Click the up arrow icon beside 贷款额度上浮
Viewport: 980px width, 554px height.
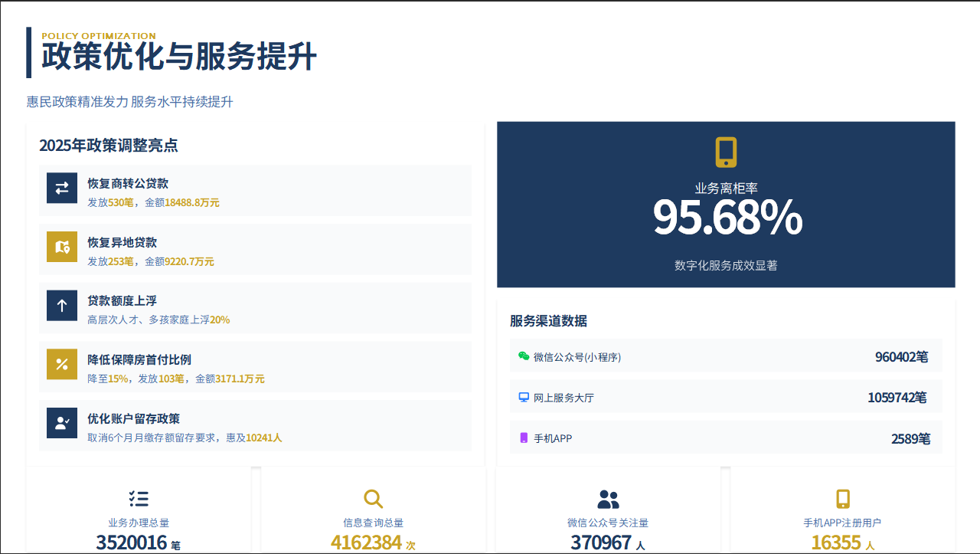pos(62,305)
